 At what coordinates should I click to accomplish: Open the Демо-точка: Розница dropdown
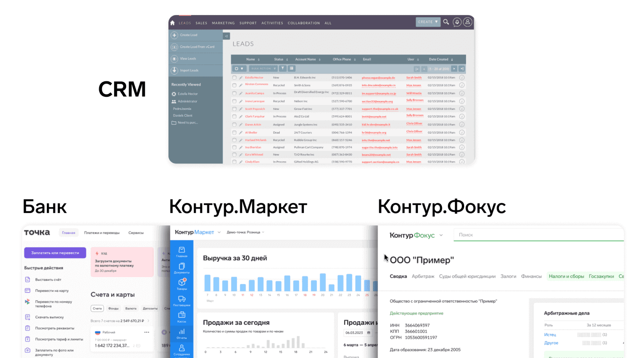(x=245, y=232)
